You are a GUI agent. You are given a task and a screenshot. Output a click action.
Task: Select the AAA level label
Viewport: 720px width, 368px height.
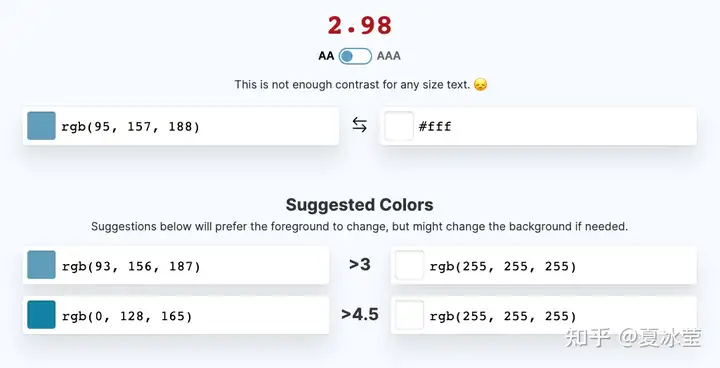[389, 56]
